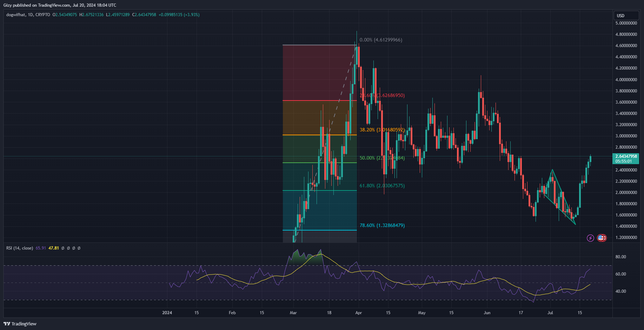Click the close value C2.64347958
This screenshot has height=330, width=644.
pos(144,15)
